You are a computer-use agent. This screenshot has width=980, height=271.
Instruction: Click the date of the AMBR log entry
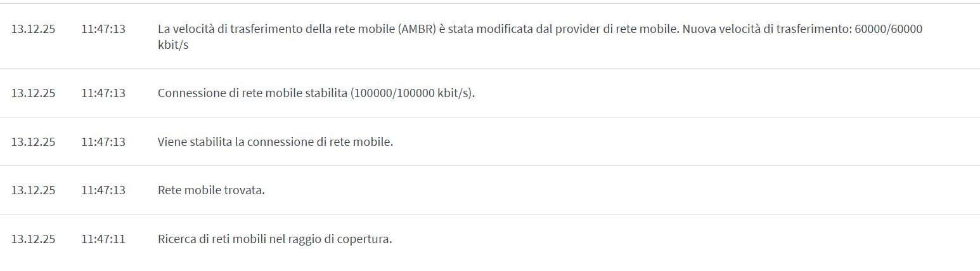33,29
